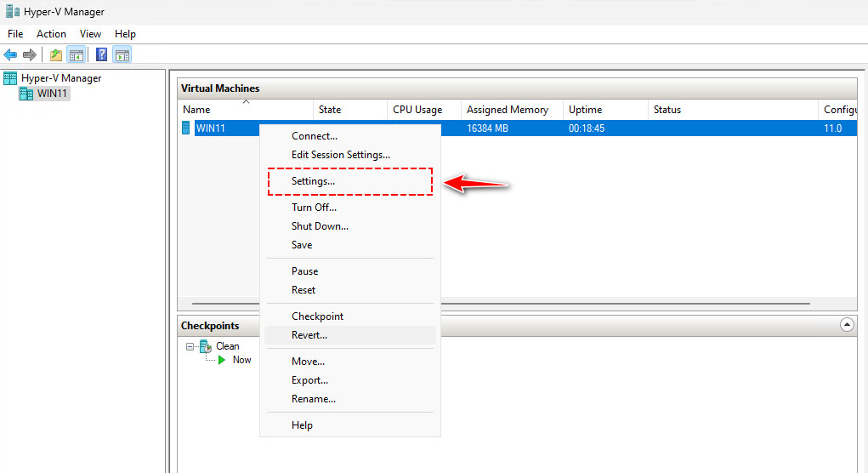Click the Clean checkpoint icon

206,346
